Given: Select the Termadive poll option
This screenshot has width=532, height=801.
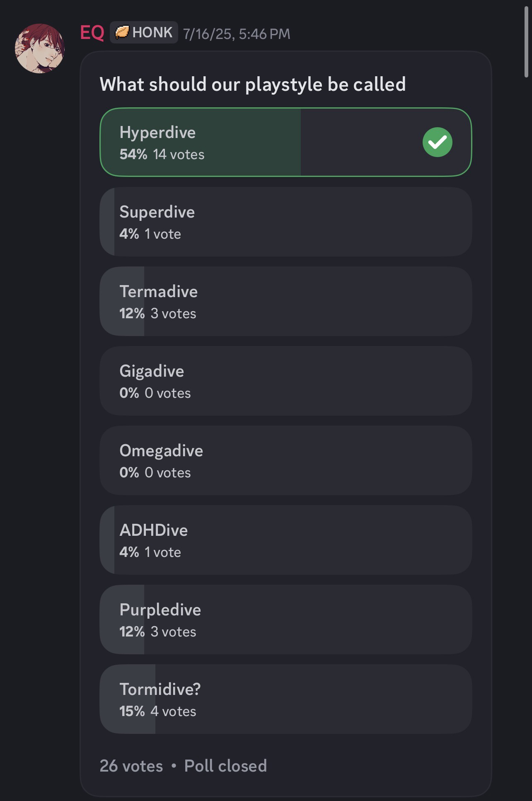Looking at the screenshot, I should (285, 301).
